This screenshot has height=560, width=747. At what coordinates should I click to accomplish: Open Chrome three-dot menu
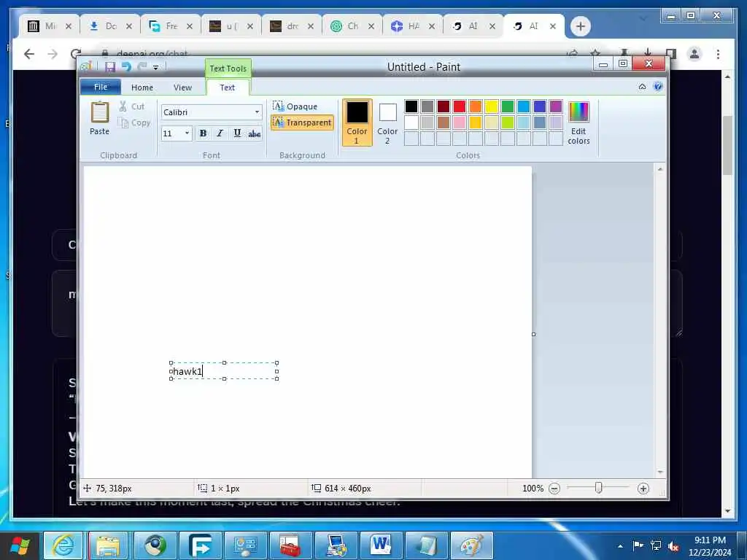[x=718, y=54]
